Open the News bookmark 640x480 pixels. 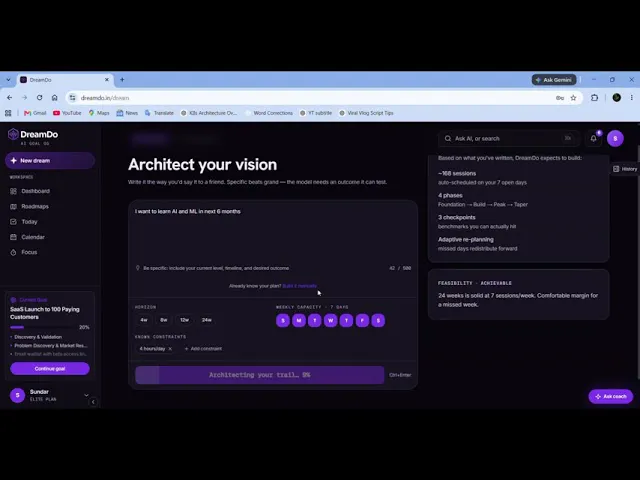(127, 113)
